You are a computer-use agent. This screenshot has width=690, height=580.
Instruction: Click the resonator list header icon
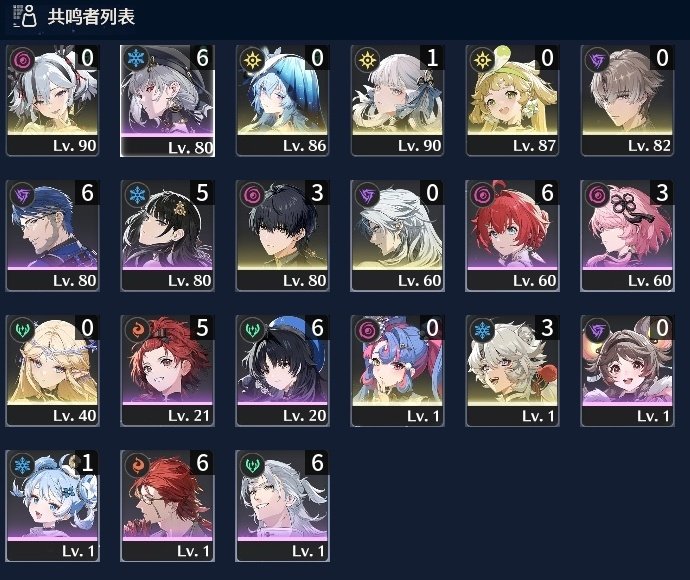(25, 16)
